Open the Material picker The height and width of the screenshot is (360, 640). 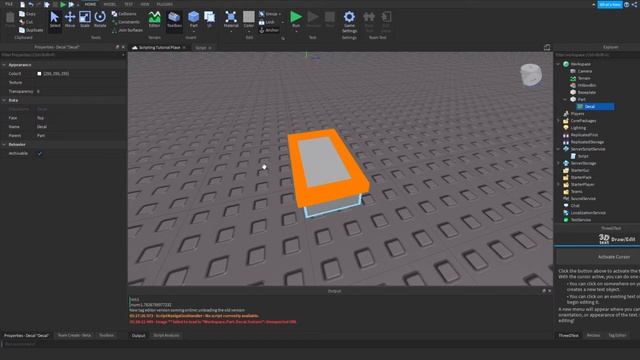[x=231, y=19]
